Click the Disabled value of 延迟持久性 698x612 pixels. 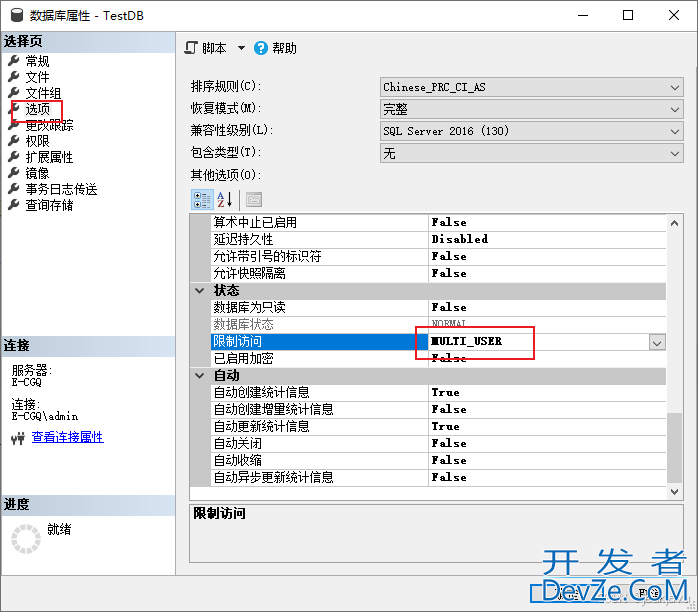459,239
